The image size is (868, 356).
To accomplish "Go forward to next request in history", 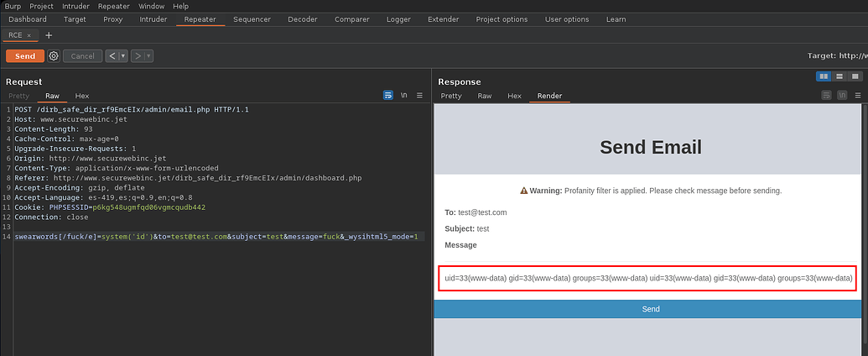I will tap(137, 56).
